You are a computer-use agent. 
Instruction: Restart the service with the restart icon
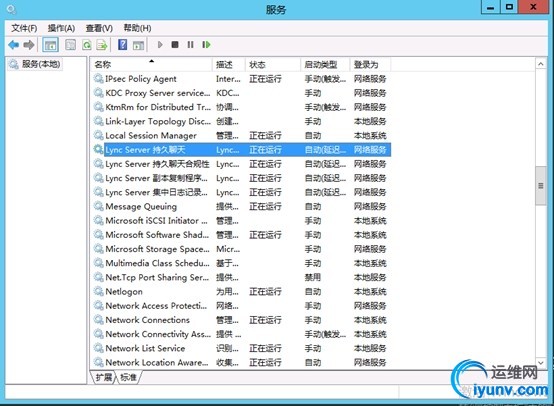[206, 45]
